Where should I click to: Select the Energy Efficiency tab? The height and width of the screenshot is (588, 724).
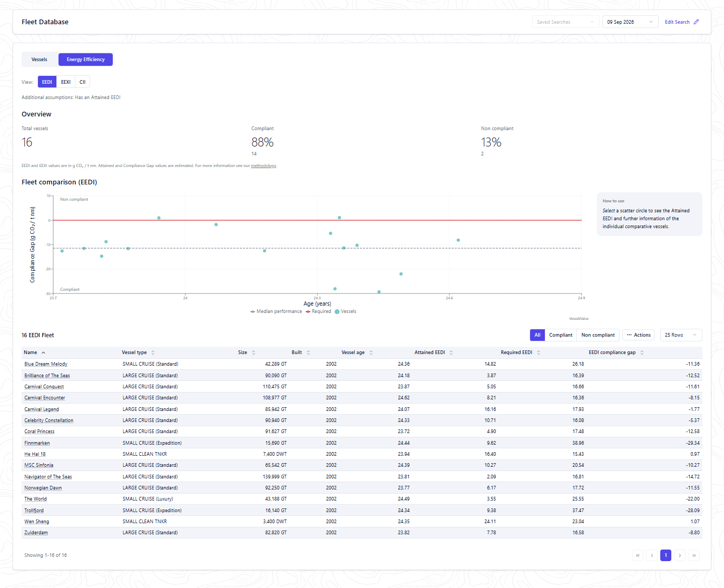pyautogui.click(x=85, y=60)
